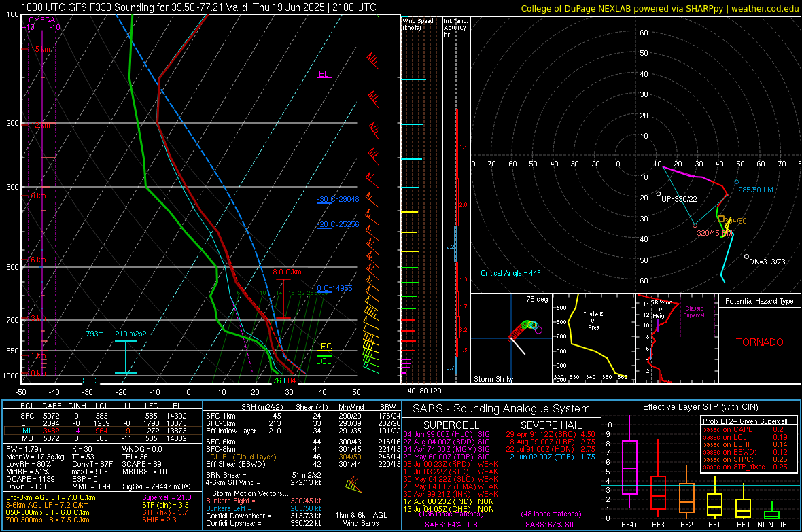Click the cyan 210 m2s2 label

[x=130, y=334]
